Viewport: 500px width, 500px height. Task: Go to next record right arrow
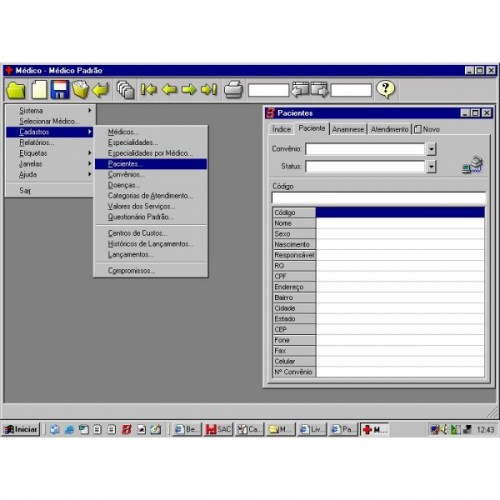click(189, 90)
